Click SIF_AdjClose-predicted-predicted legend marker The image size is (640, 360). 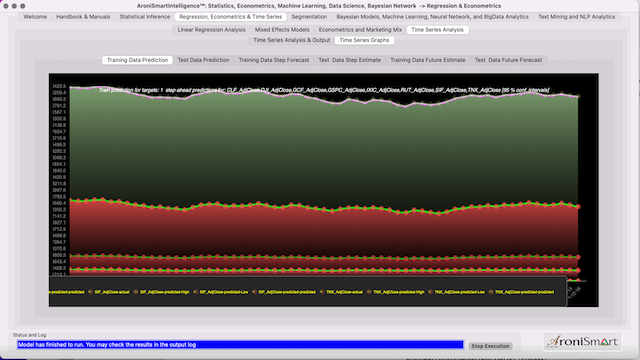coord(254,292)
